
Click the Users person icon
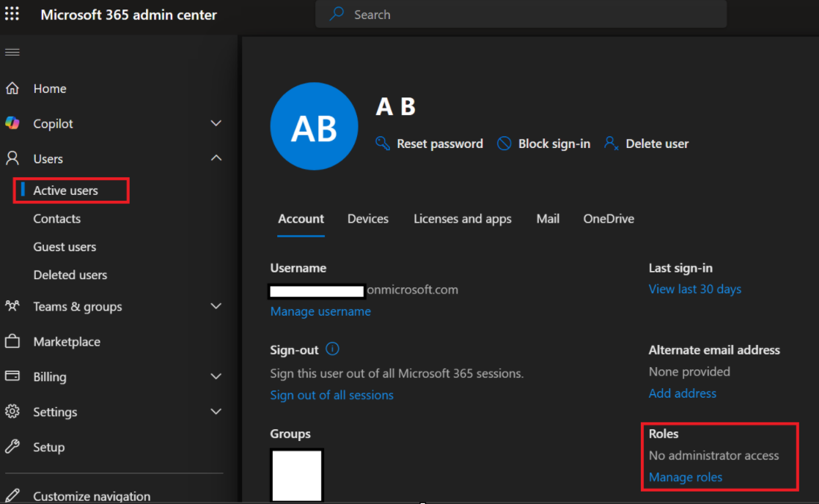coord(12,158)
